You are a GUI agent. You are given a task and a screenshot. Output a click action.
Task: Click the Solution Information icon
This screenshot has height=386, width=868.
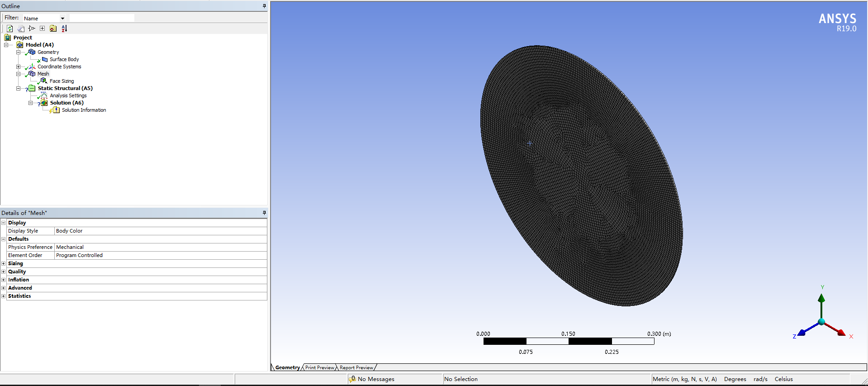click(56, 110)
